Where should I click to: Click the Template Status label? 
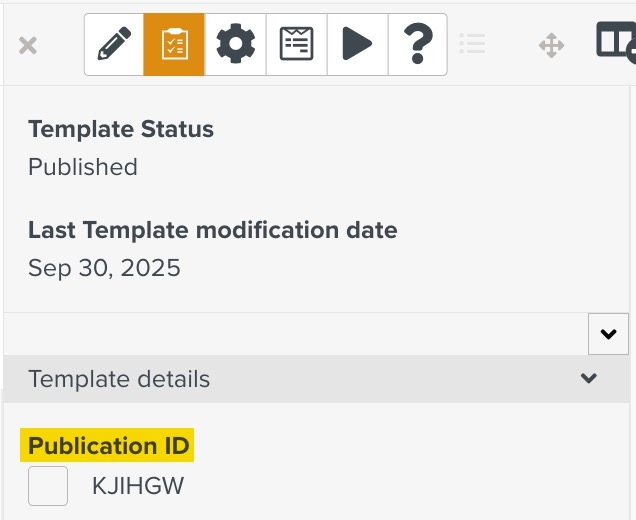[121, 129]
